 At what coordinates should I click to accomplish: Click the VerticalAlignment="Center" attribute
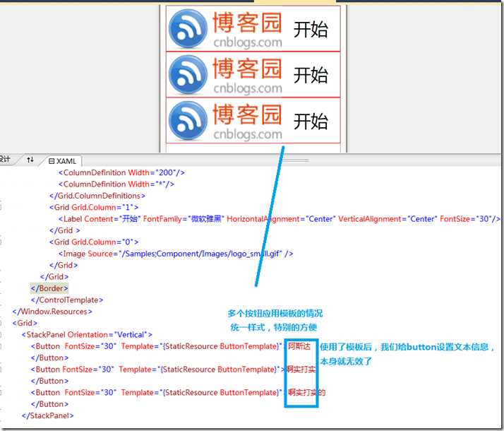click(x=388, y=219)
